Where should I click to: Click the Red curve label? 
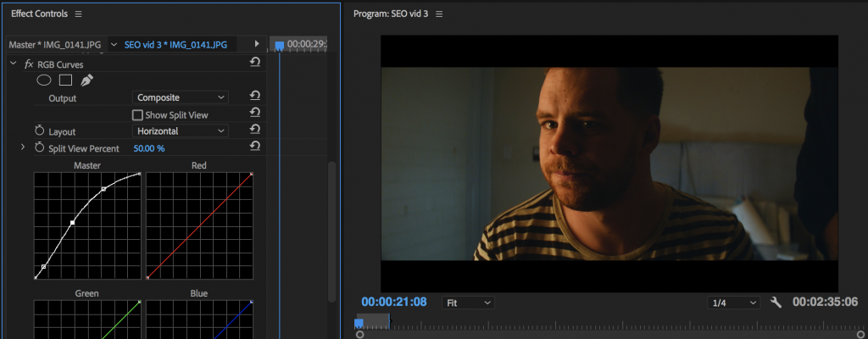pyautogui.click(x=198, y=165)
